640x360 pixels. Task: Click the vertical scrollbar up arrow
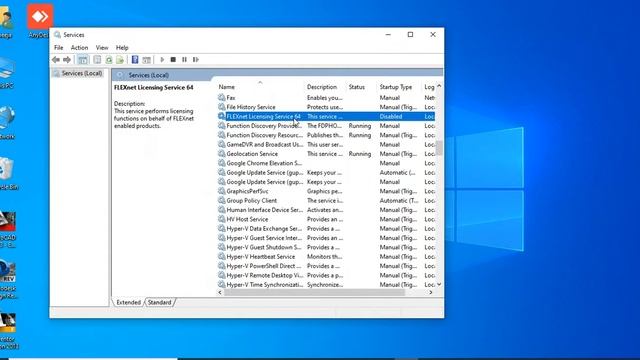[x=439, y=86]
